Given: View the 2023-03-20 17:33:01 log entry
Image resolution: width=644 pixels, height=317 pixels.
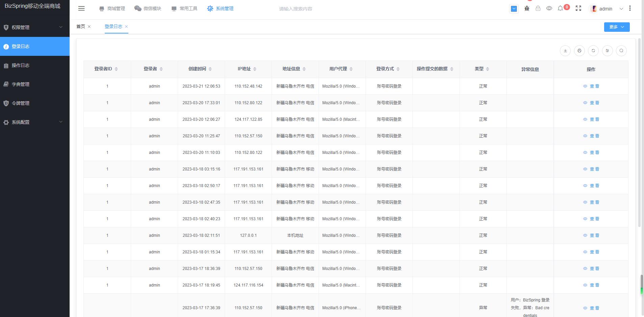Looking at the screenshot, I should [591, 103].
